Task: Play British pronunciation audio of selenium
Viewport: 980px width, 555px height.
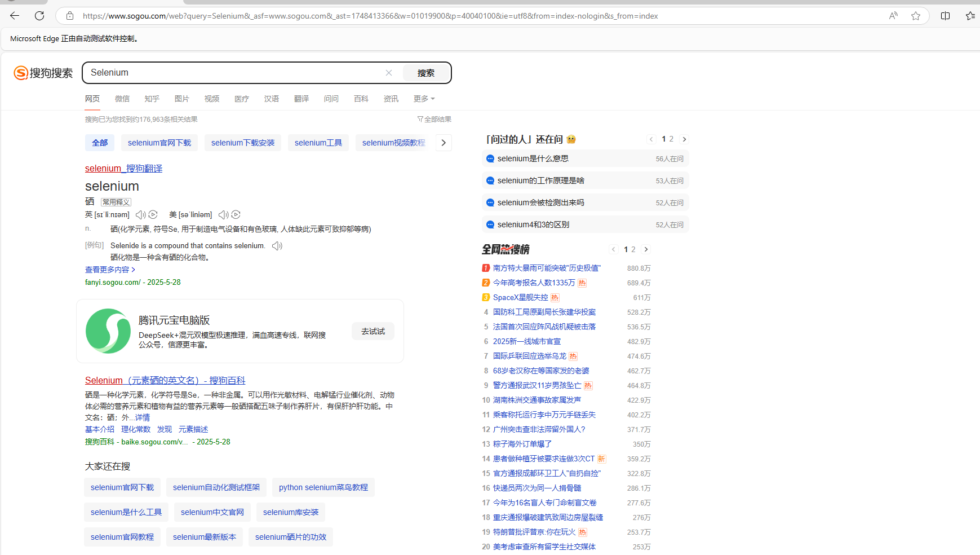Action: 140,215
